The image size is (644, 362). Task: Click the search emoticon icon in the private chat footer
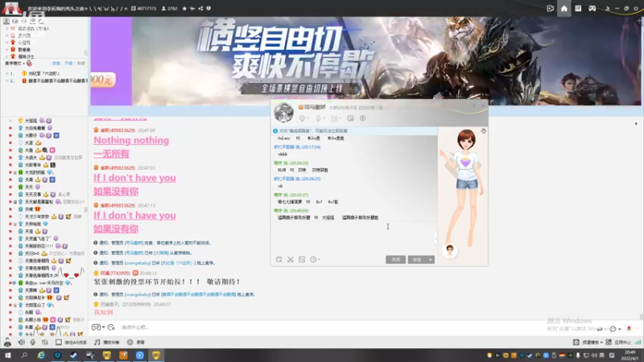pyautogui.click(x=279, y=259)
